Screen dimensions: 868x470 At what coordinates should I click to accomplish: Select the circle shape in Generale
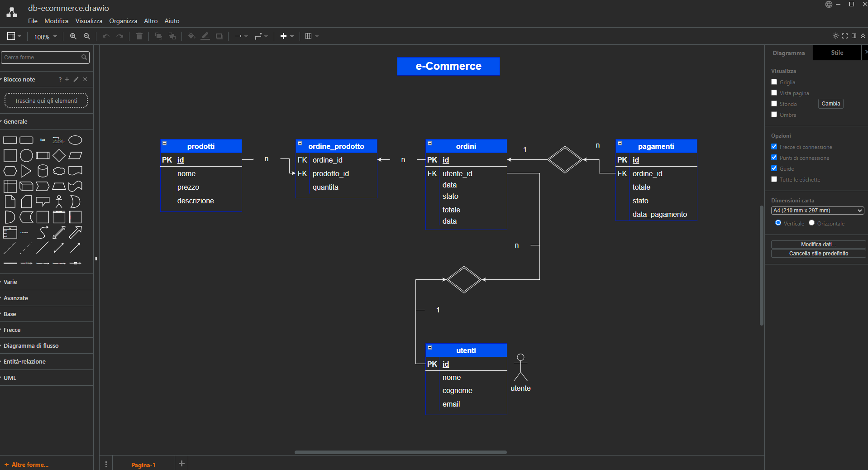point(26,156)
